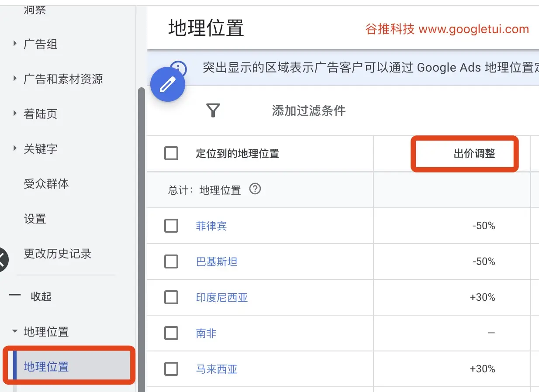
Task: Collapse the 地理位置 parent section arrow
Action: [x=15, y=331]
